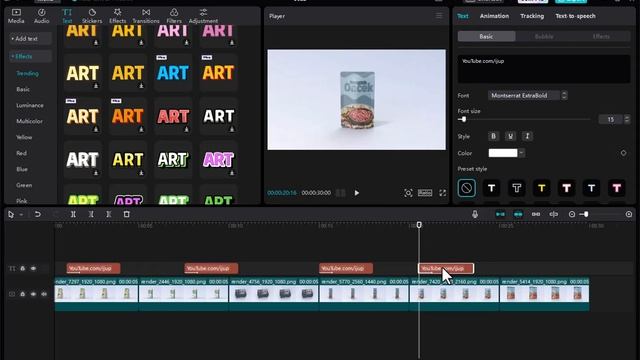
Task: Select the Multicolor effects category
Action: pos(29,121)
